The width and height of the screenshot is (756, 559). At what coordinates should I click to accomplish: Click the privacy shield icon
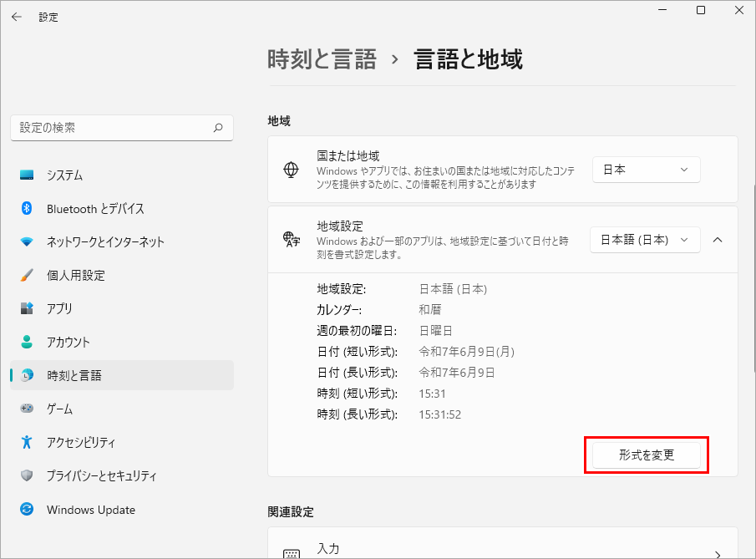click(27, 475)
